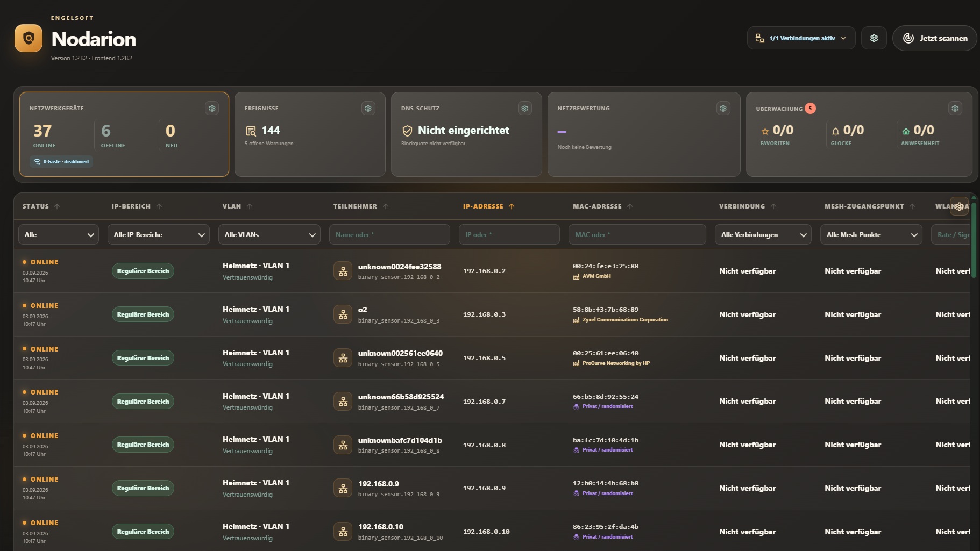
Task: Expand the 1/1 Verbindungen aktiv dropdown
Action: [x=801, y=38]
